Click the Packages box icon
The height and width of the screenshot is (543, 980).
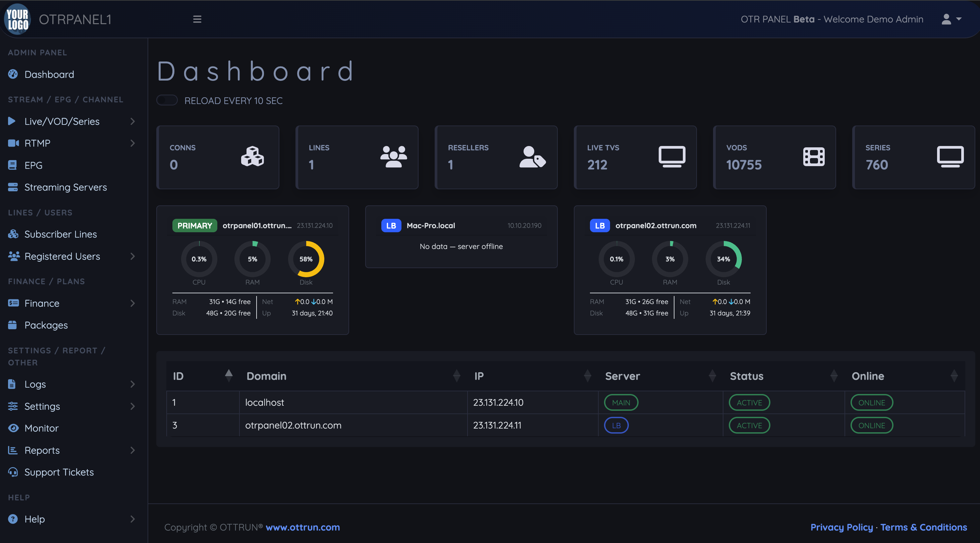point(12,325)
